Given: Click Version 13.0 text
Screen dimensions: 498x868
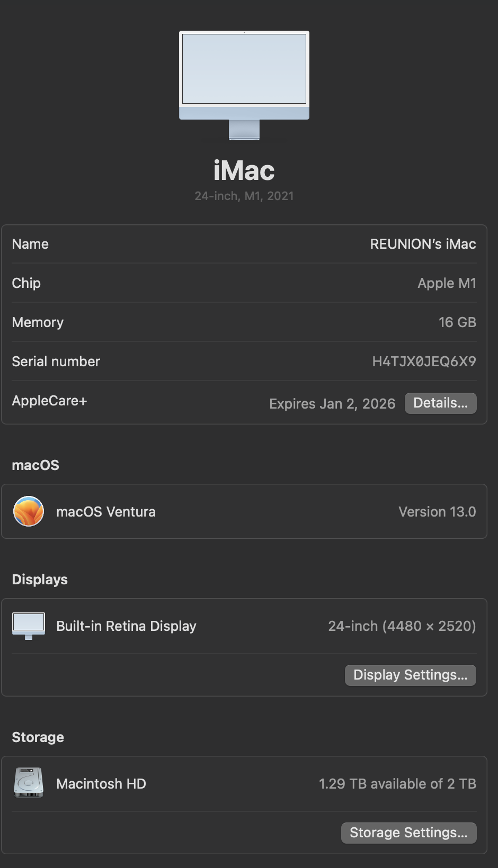Looking at the screenshot, I should click(x=437, y=512).
